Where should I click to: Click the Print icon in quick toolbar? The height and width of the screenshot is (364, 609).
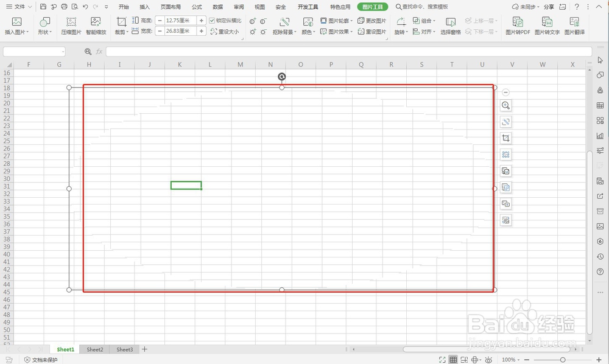[64, 7]
